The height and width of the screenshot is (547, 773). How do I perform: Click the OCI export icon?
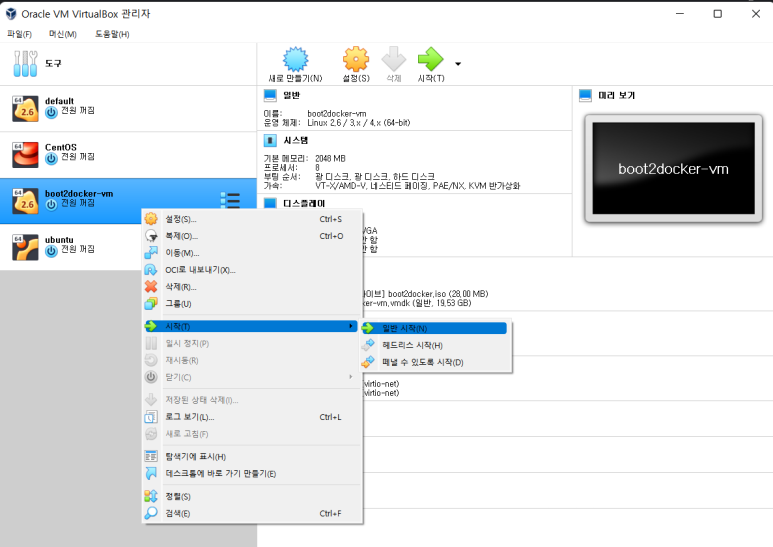coord(151,270)
